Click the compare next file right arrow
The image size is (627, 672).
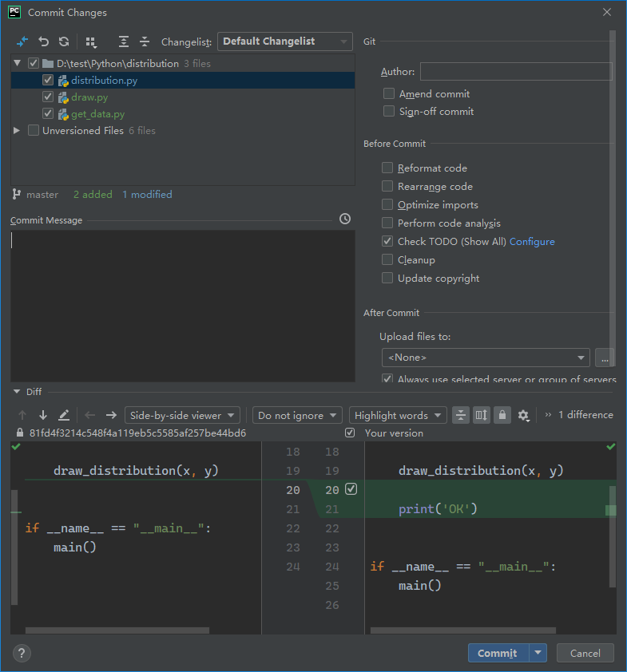pos(111,415)
